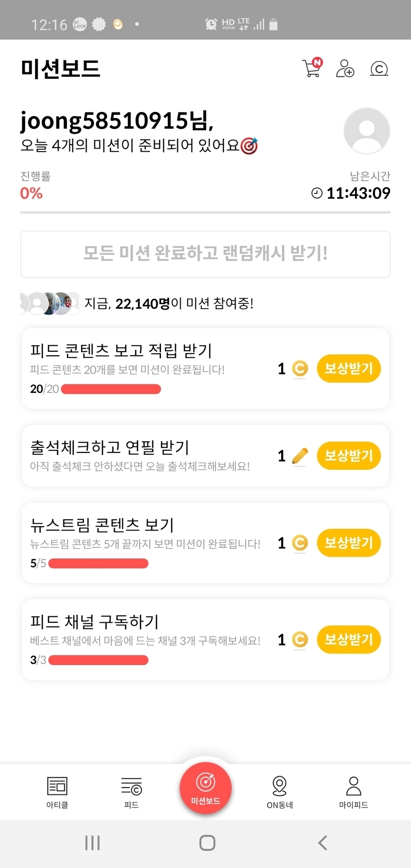The height and width of the screenshot is (868, 411).
Task: Tap the profile avatar picture
Action: 366,131
